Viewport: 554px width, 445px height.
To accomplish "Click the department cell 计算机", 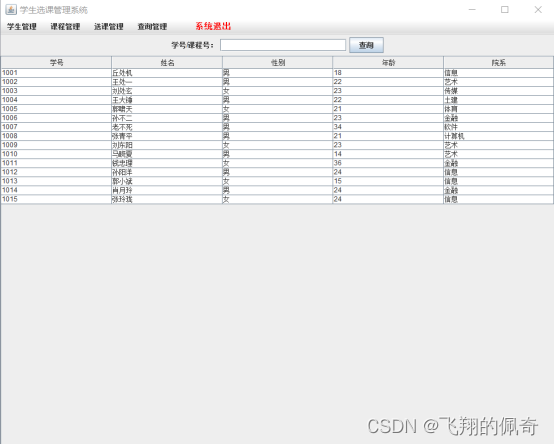I will click(498, 136).
